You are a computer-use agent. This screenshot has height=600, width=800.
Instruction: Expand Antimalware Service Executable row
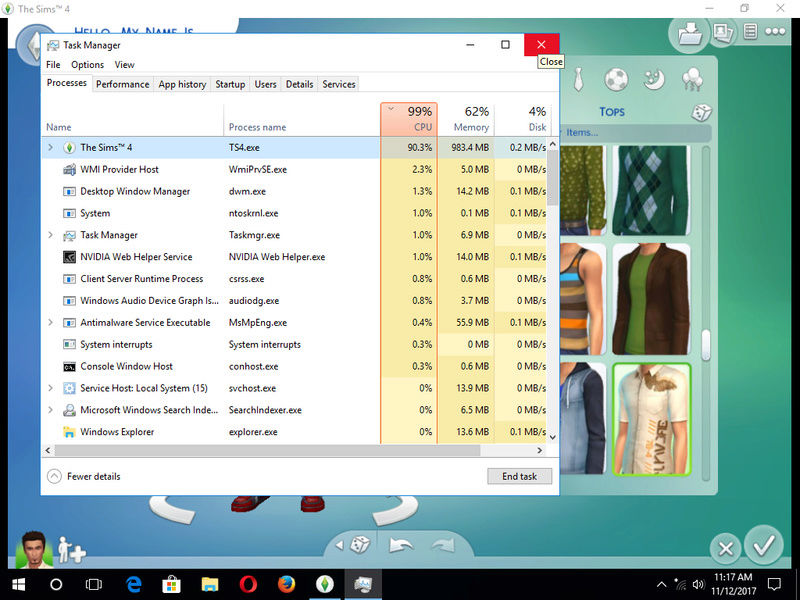tap(50, 322)
